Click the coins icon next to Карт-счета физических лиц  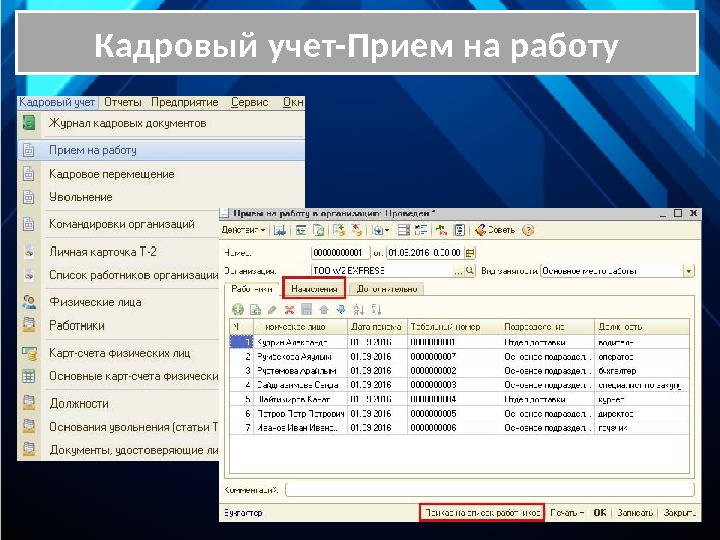[29, 353]
